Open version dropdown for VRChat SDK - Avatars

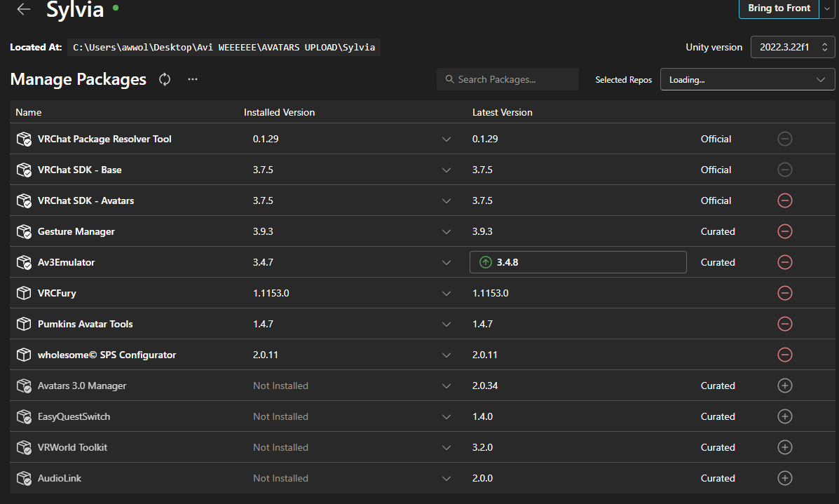tap(446, 200)
